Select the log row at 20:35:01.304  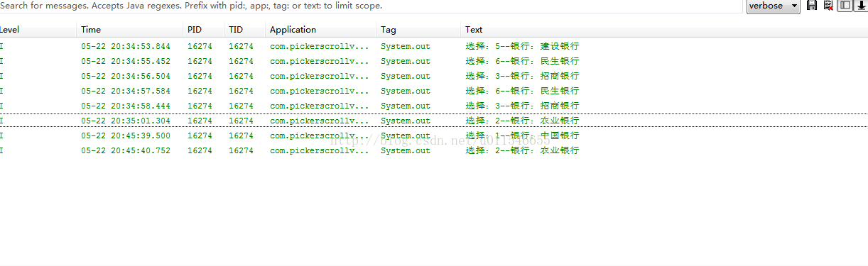pyautogui.click(x=434, y=121)
